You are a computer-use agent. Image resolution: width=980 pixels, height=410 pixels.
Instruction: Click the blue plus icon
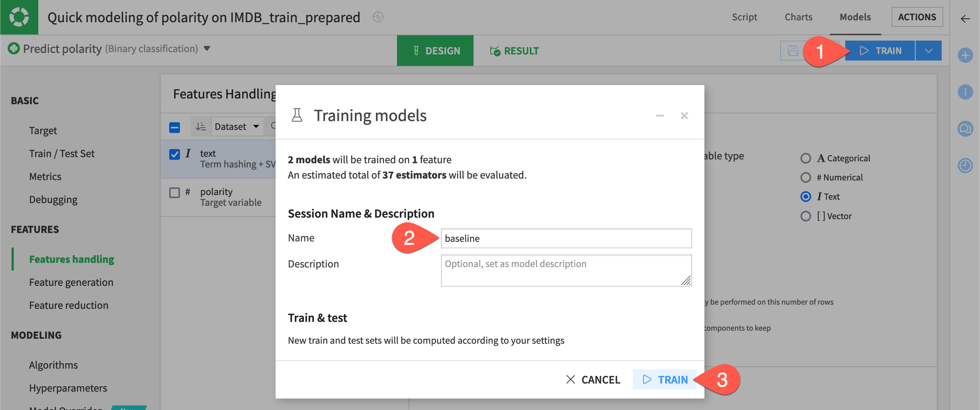965,55
